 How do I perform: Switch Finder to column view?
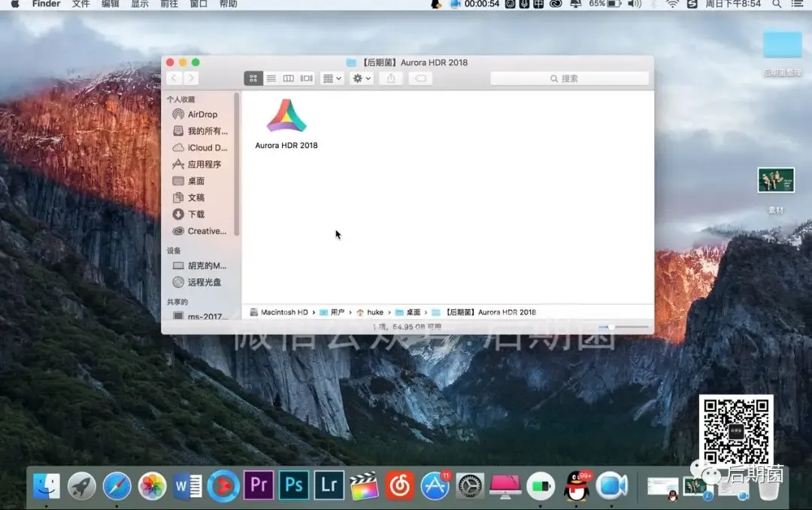289,78
